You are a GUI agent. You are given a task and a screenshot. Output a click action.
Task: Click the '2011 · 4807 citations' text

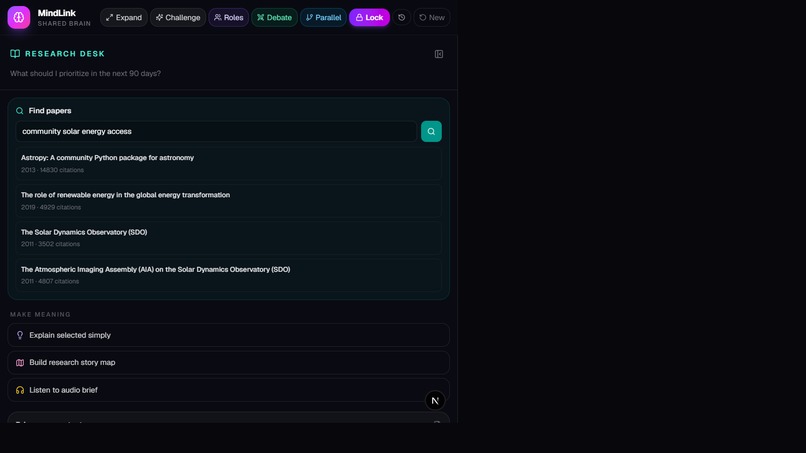pos(50,281)
